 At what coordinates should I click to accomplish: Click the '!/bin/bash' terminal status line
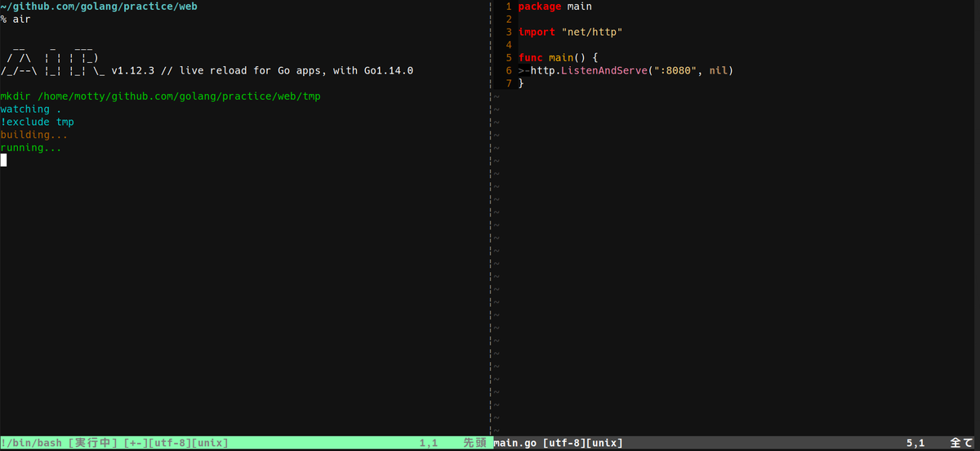pos(245,443)
